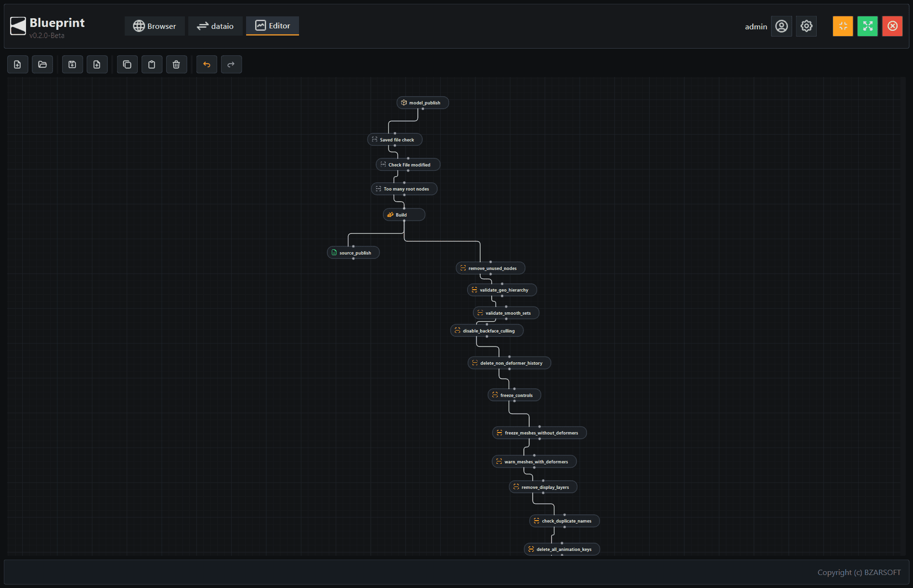
Task: Click the icon on check_duplicate_names node
Action: (536, 521)
